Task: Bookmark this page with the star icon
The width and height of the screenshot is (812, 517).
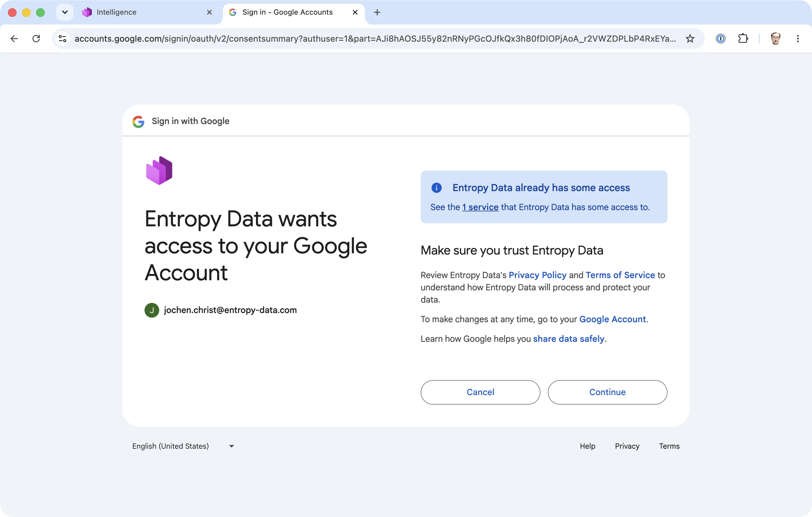Action: 690,39
